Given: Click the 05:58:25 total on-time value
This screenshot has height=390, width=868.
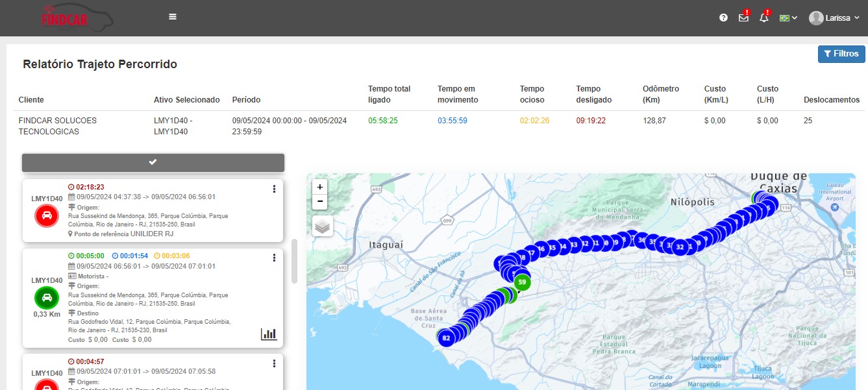Looking at the screenshot, I should (383, 121).
